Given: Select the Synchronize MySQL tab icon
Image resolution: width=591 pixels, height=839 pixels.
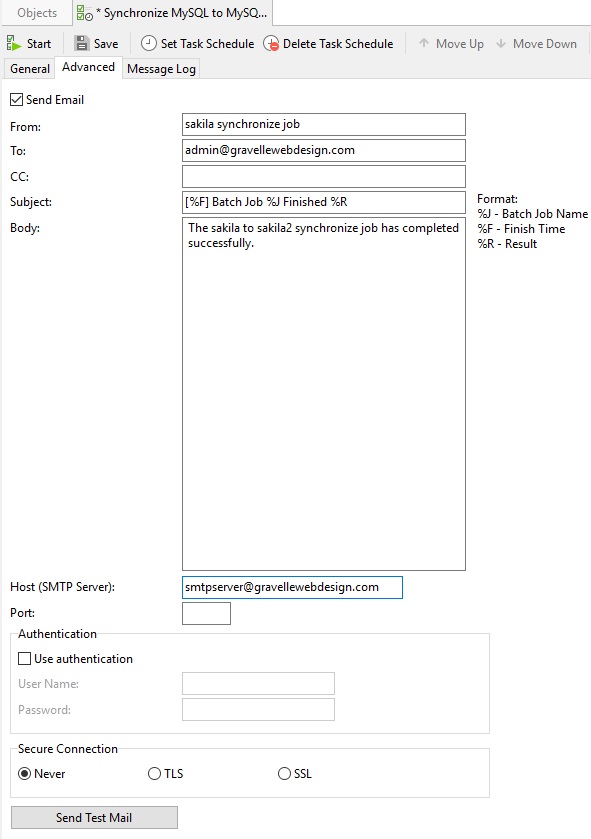Looking at the screenshot, I should tap(85, 13).
